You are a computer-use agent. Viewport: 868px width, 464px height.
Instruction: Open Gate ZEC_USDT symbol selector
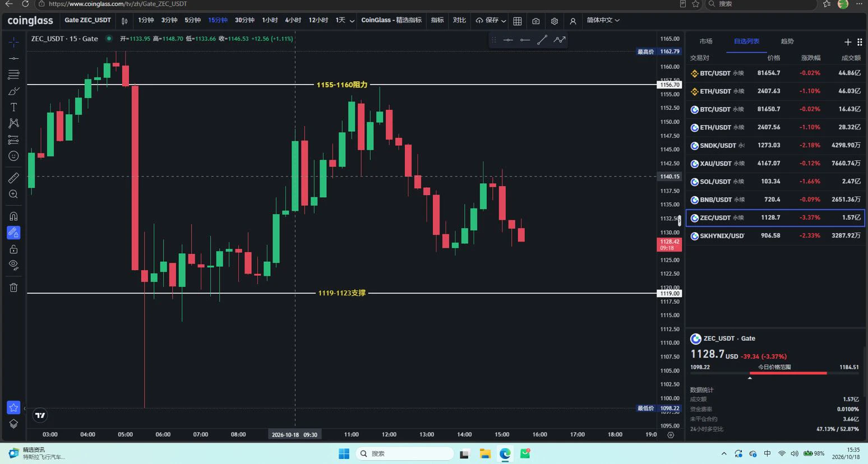[87, 20]
